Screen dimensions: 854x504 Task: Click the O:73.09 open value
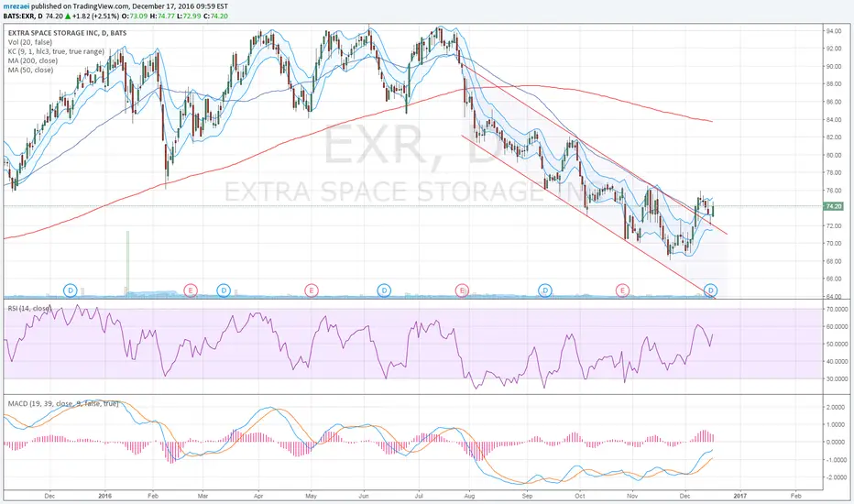(x=134, y=16)
